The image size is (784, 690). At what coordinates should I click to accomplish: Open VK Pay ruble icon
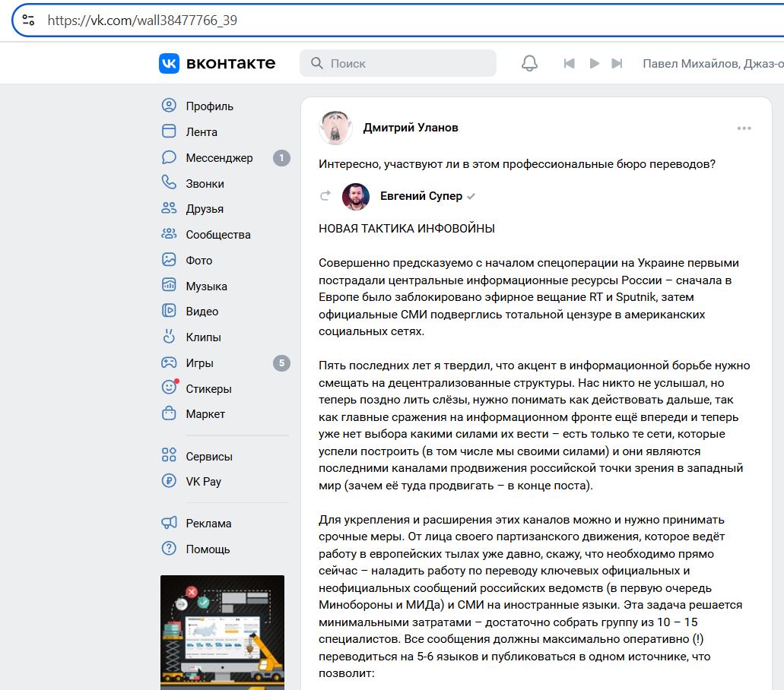(x=169, y=481)
